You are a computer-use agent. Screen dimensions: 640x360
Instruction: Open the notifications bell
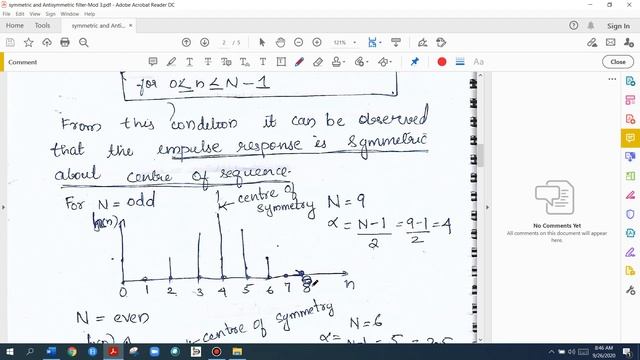[x=591, y=25]
